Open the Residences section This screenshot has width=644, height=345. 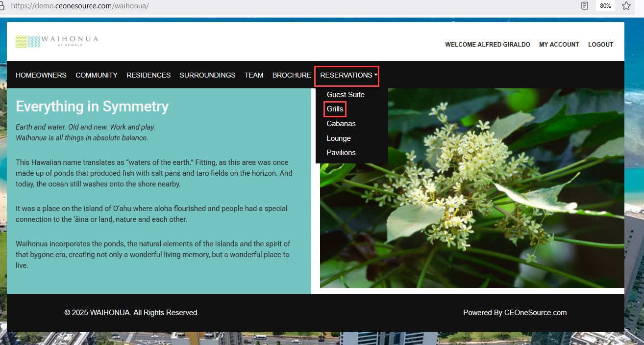pyautogui.click(x=149, y=75)
